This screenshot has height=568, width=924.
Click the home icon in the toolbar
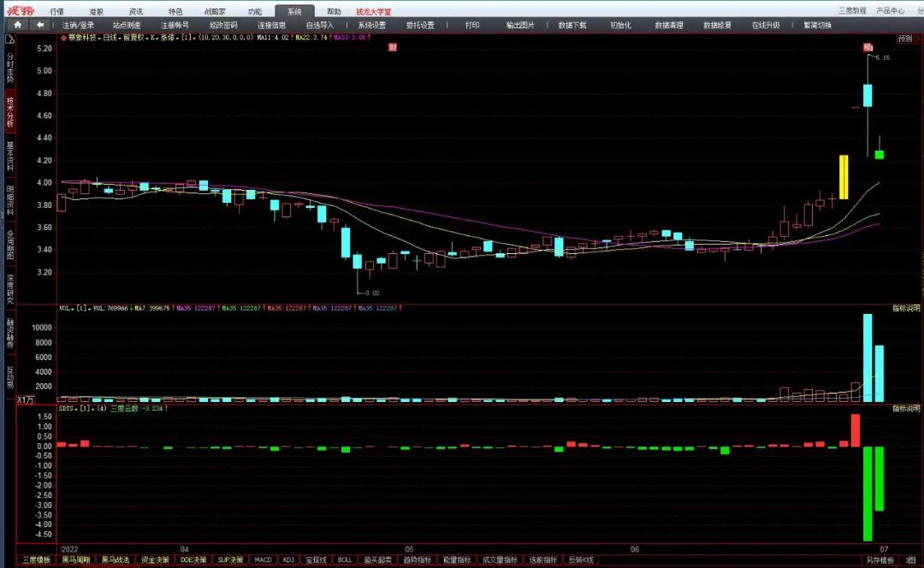pyautogui.click(x=18, y=25)
